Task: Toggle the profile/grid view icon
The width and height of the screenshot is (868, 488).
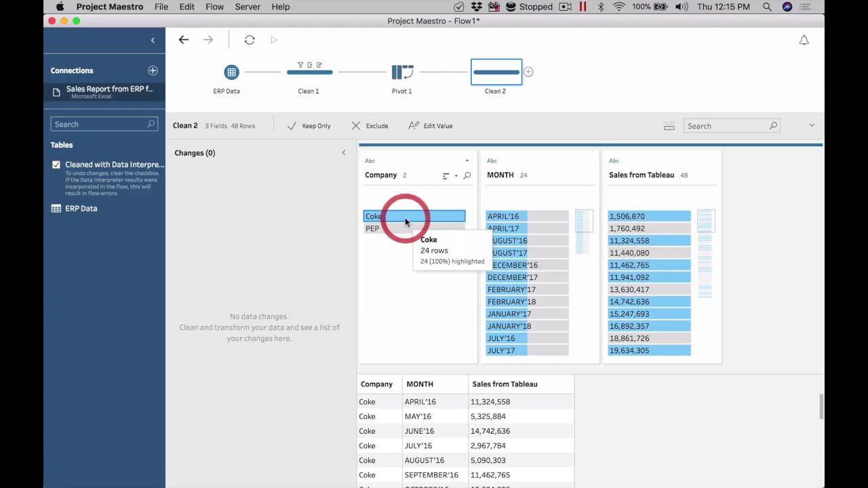Action: tap(669, 126)
